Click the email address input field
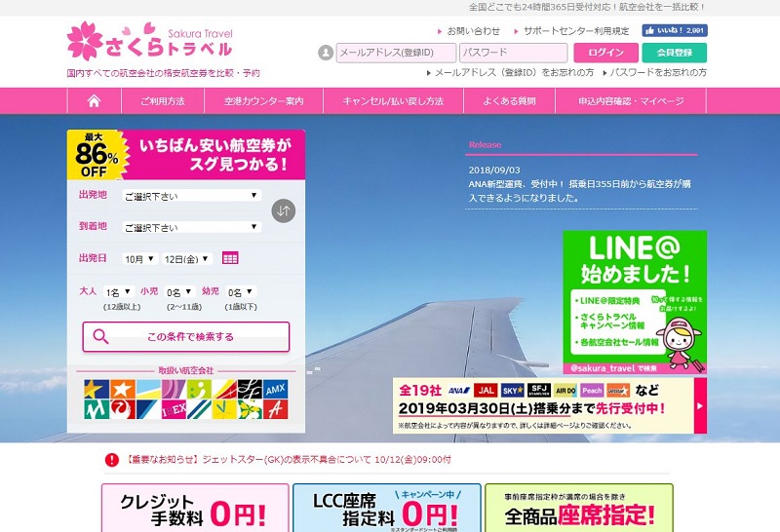This screenshot has height=532, width=780. (x=395, y=53)
